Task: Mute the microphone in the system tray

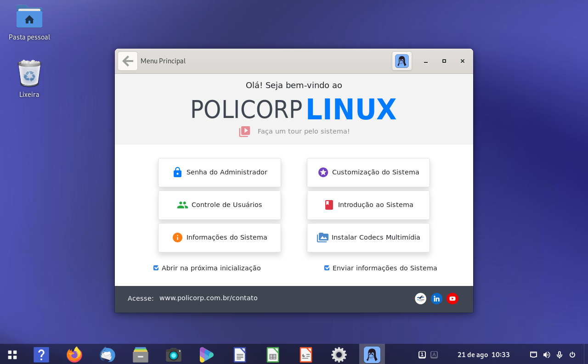Action: pos(559,354)
